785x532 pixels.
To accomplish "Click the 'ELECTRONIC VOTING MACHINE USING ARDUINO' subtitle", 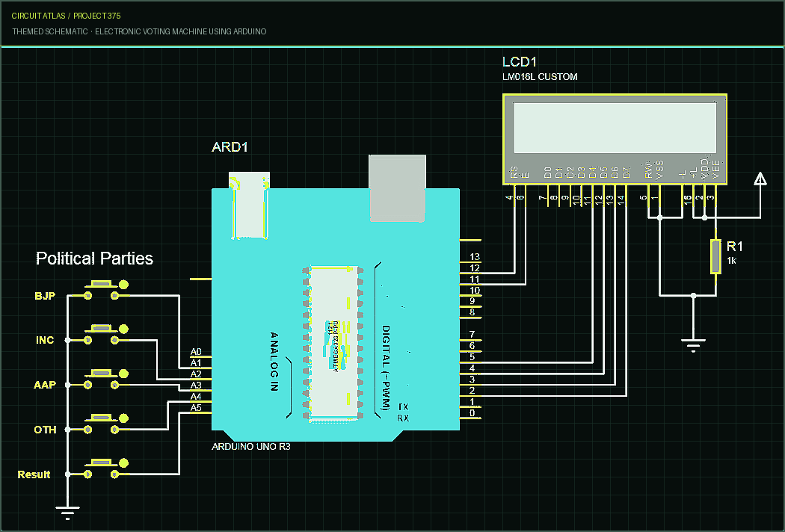I will [x=181, y=31].
